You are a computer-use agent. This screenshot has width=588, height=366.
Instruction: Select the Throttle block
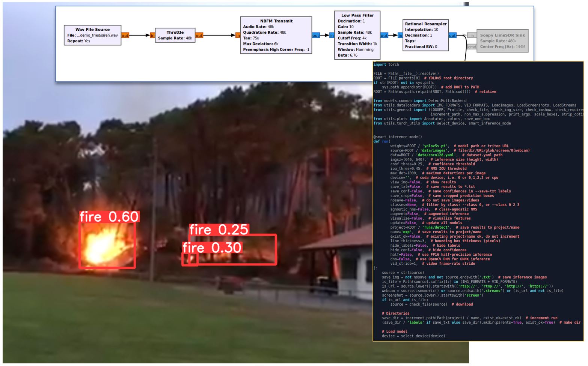pyautogui.click(x=175, y=35)
